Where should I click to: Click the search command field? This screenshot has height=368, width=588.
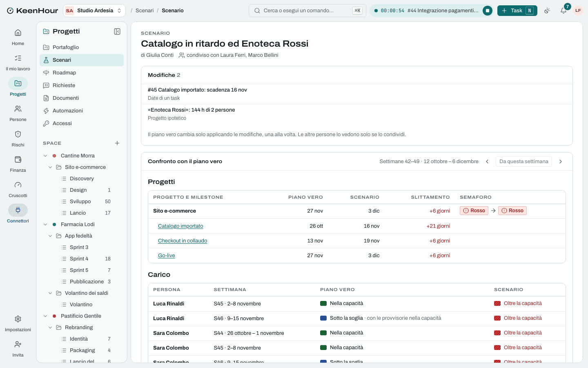point(307,11)
